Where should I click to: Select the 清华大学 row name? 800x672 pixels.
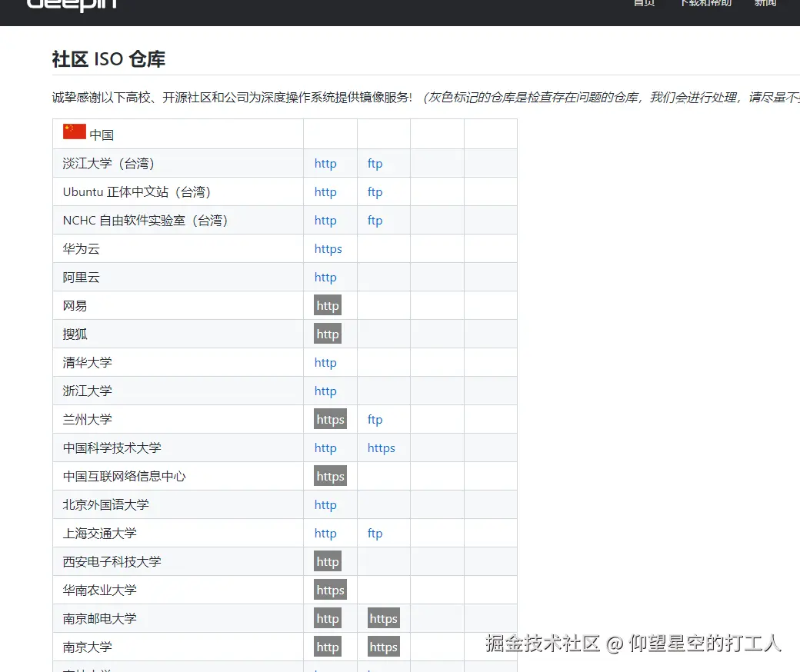pyautogui.click(x=87, y=362)
